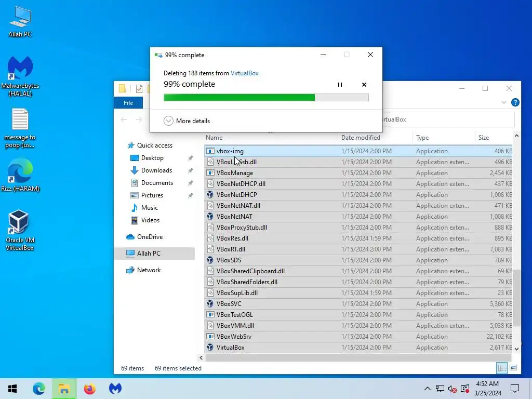Image resolution: width=532 pixels, height=399 pixels.
Task: Sort by Type column header
Action: click(x=422, y=137)
